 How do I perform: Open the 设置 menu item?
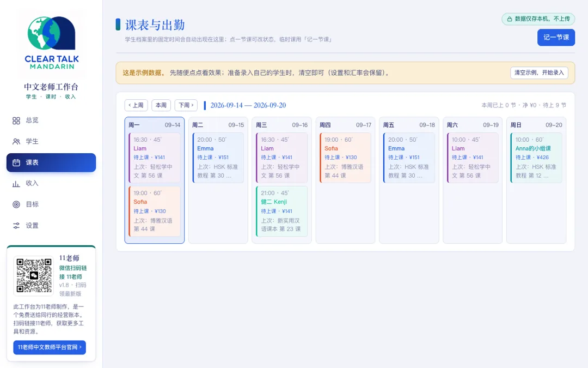click(51, 226)
